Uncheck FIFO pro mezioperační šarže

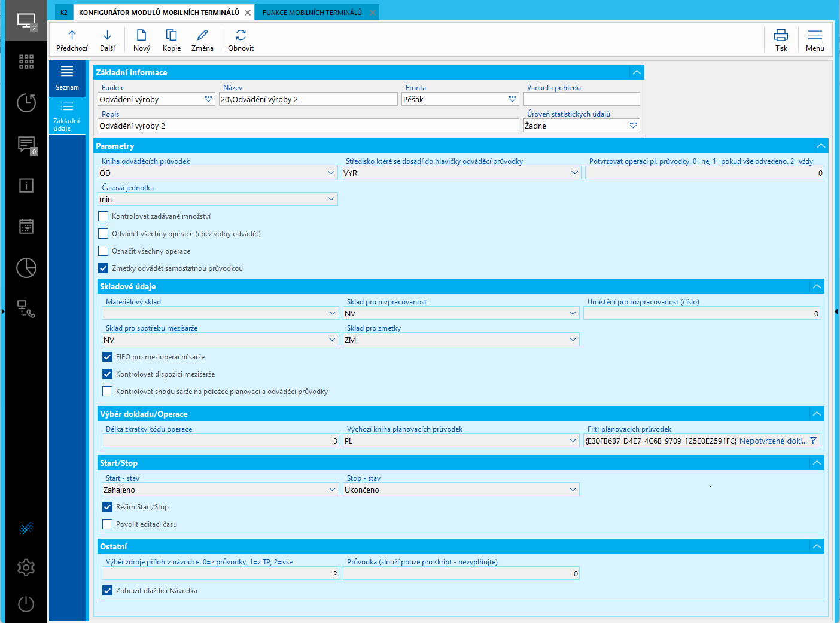[108, 357]
